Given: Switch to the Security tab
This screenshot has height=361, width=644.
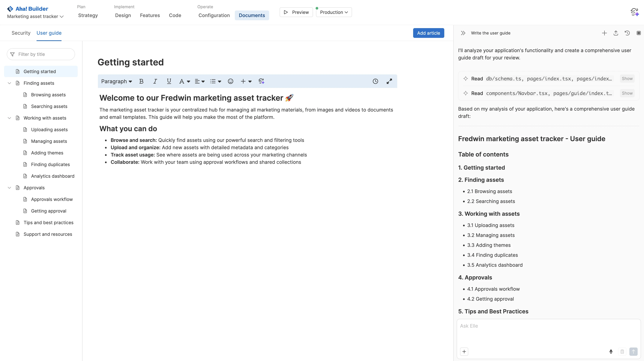Looking at the screenshot, I should tap(21, 33).
